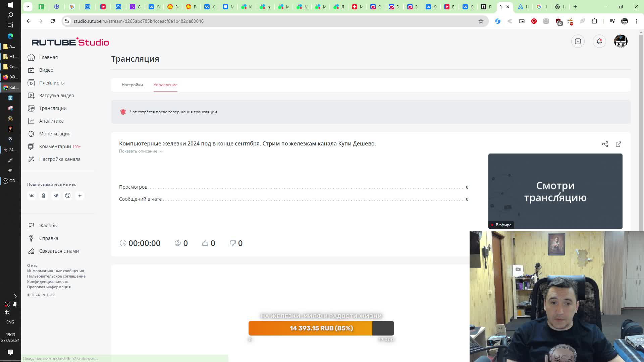The image size is (644, 362).
Task: Open Telegram social link icon
Action: [56, 196]
